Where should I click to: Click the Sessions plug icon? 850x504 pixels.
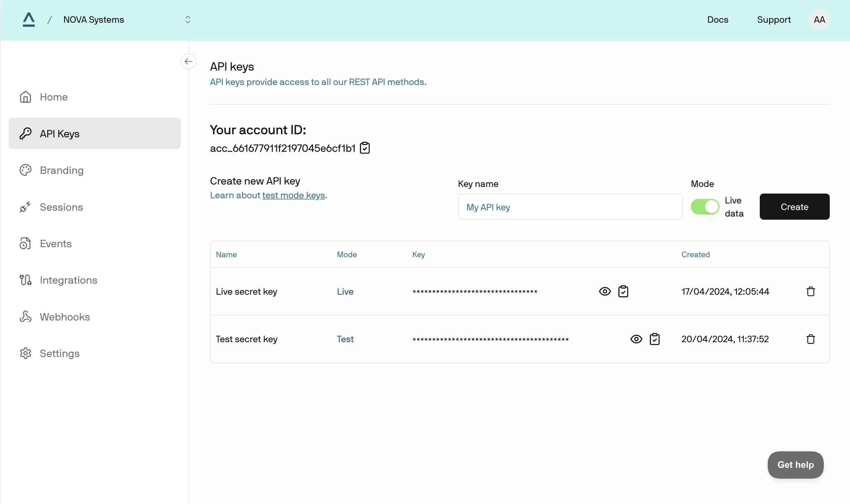point(25,207)
